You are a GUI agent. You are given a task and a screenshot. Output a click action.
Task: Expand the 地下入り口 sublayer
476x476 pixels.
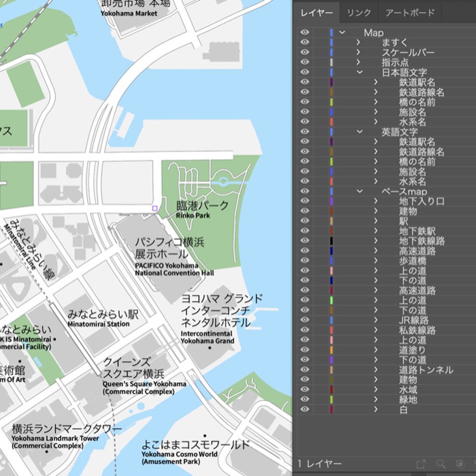(376, 201)
